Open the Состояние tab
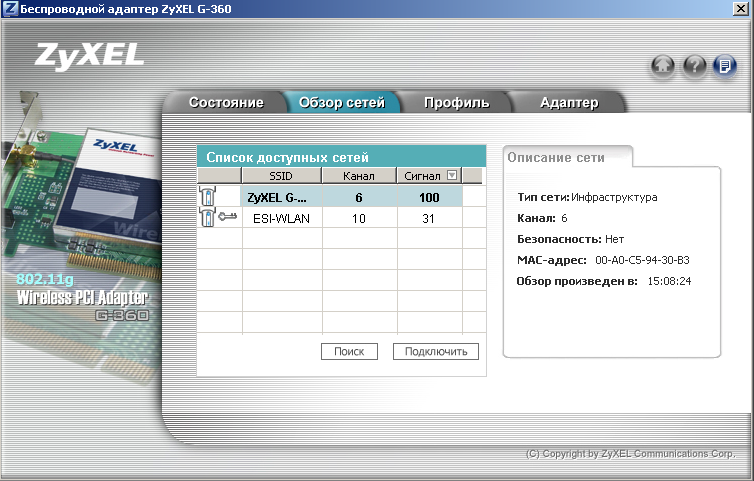 [x=226, y=102]
